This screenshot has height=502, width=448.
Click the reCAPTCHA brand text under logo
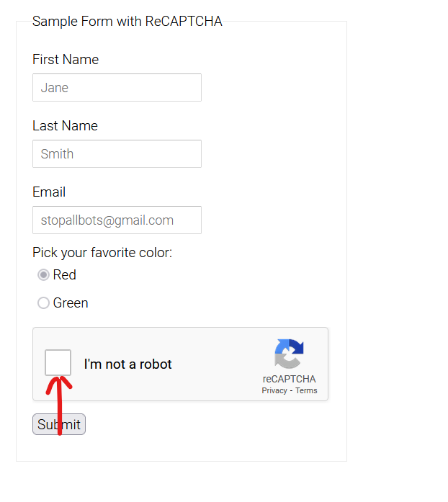tap(289, 379)
